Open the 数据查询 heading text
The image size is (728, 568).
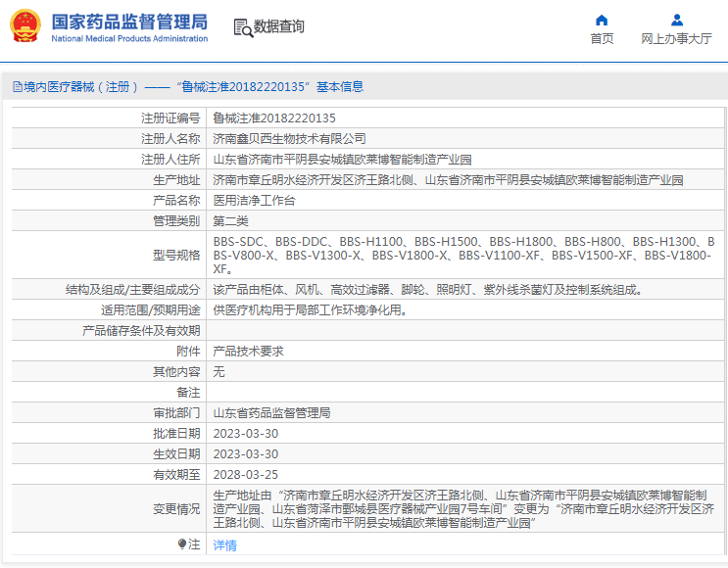[x=279, y=27]
